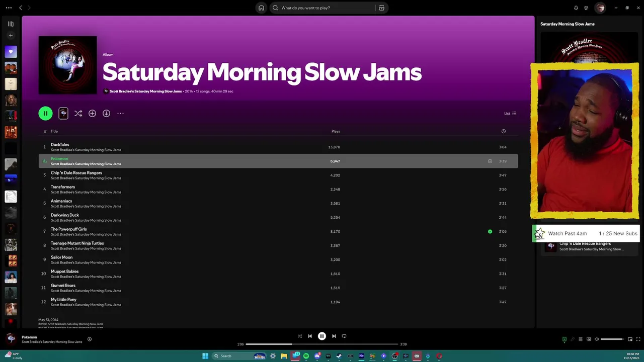Collapse Your Library sidebar icon

point(11,24)
